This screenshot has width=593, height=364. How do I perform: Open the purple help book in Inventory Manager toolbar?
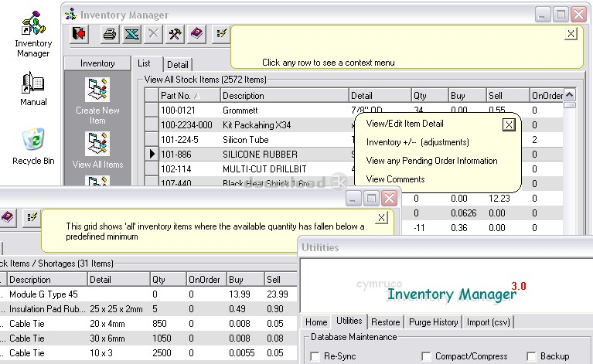click(x=196, y=34)
